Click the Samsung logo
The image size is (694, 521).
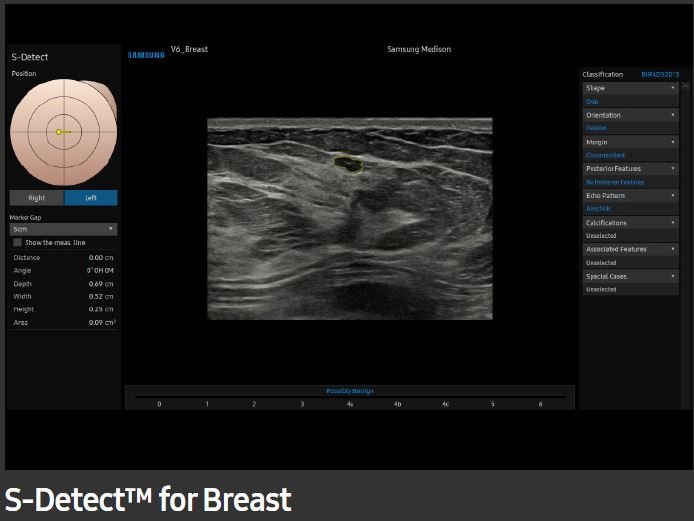click(146, 55)
